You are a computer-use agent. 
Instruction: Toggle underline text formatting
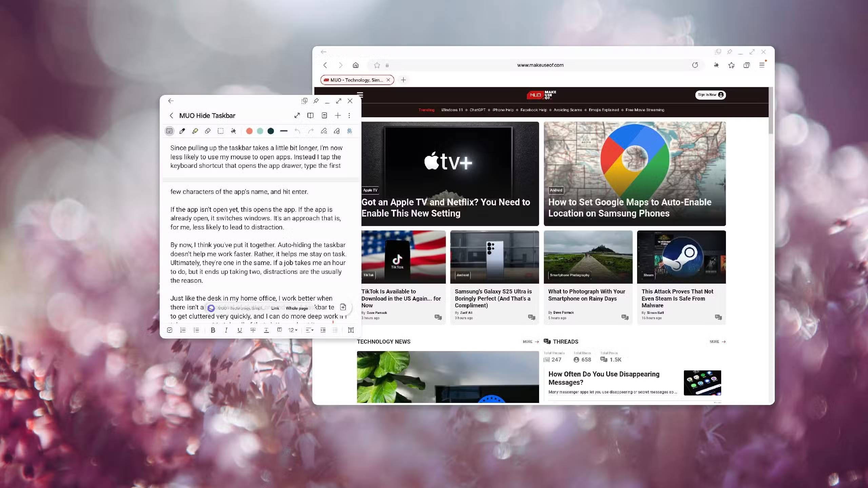tap(239, 330)
